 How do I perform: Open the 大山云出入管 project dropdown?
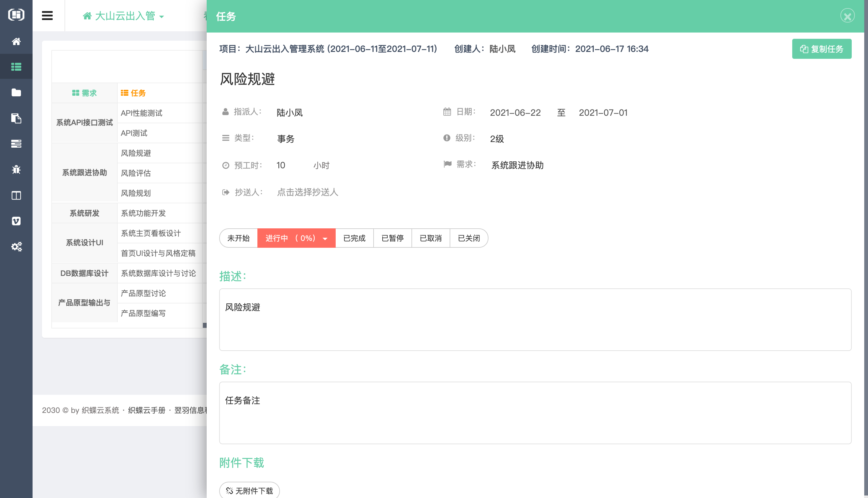[x=124, y=16]
